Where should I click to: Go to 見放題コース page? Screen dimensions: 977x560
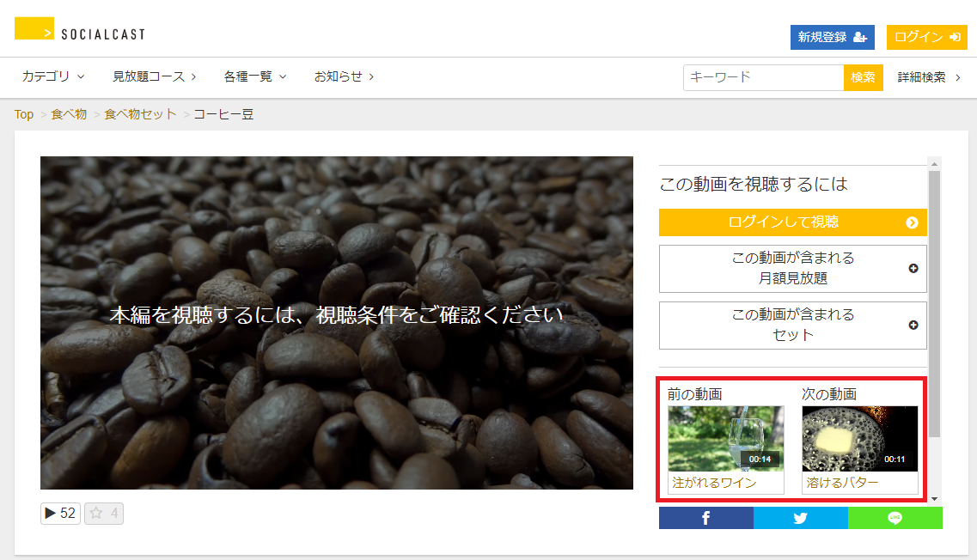(x=154, y=76)
